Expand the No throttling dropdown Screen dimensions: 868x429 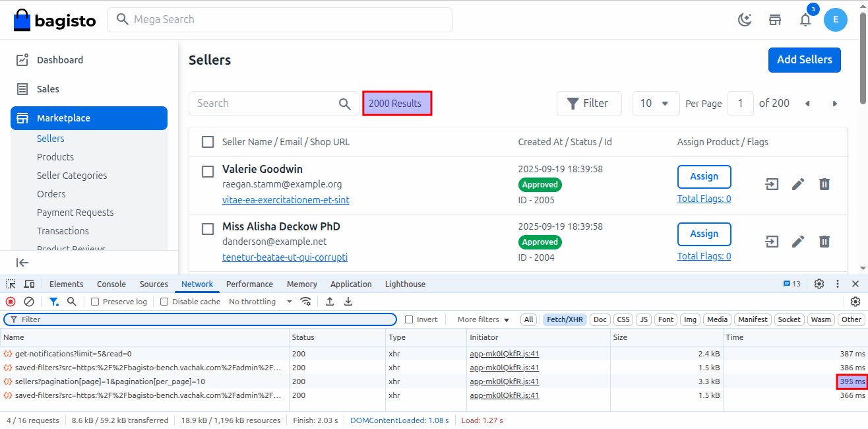[261, 302]
